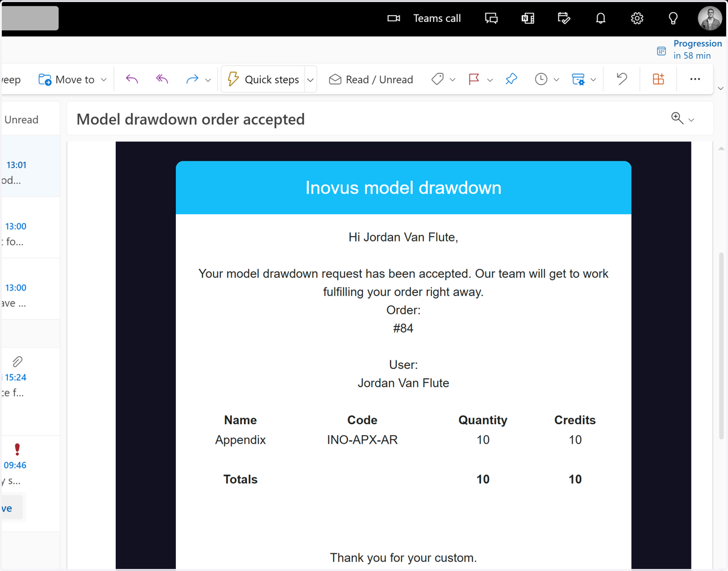Open notifications bell
The width and height of the screenshot is (728, 571).
tap(601, 18)
